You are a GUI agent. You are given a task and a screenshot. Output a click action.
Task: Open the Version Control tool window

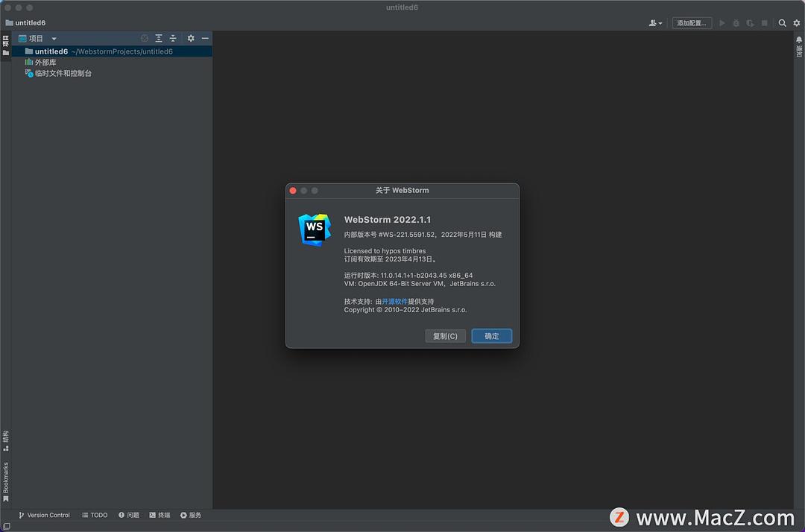click(44, 515)
